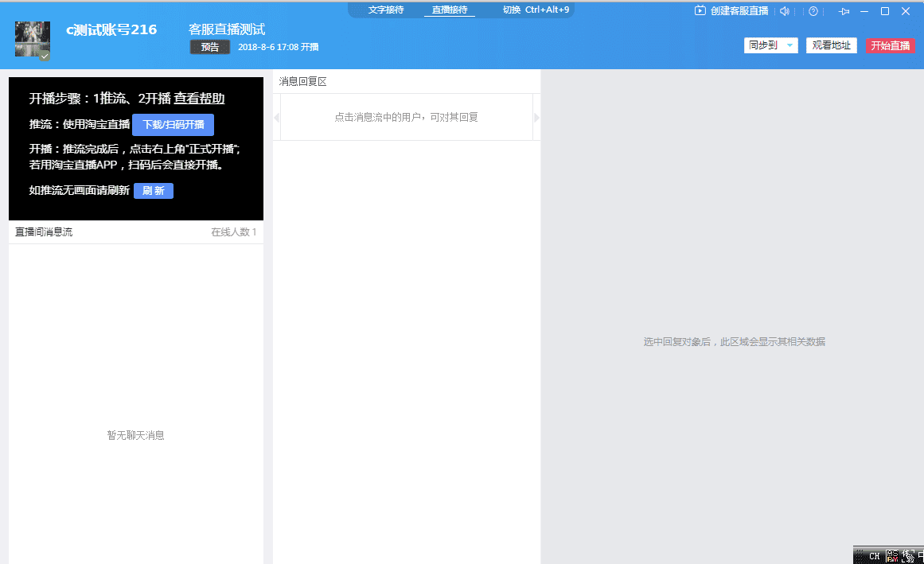
Task: Expand panel with the right arrow in 消息回复区
Action: pos(537,118)
